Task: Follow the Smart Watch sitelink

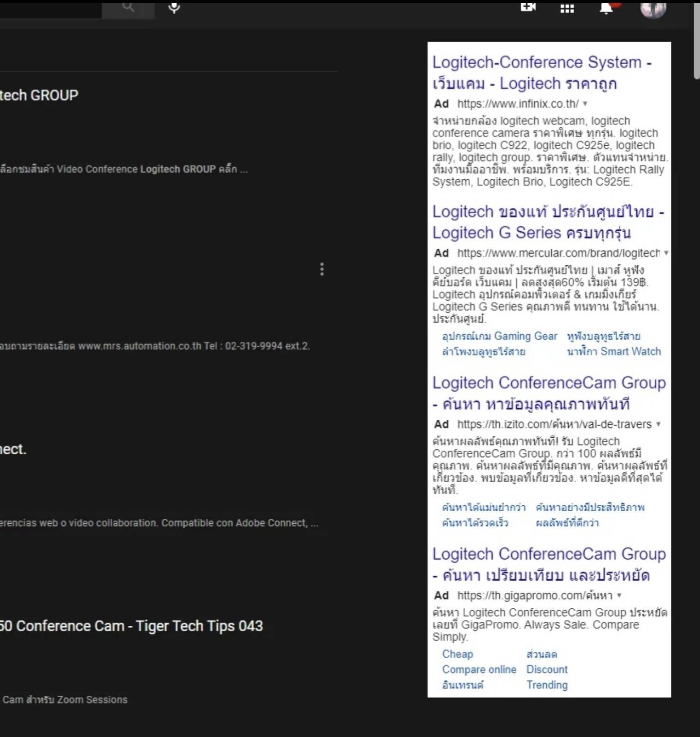Action: (614, 351)
